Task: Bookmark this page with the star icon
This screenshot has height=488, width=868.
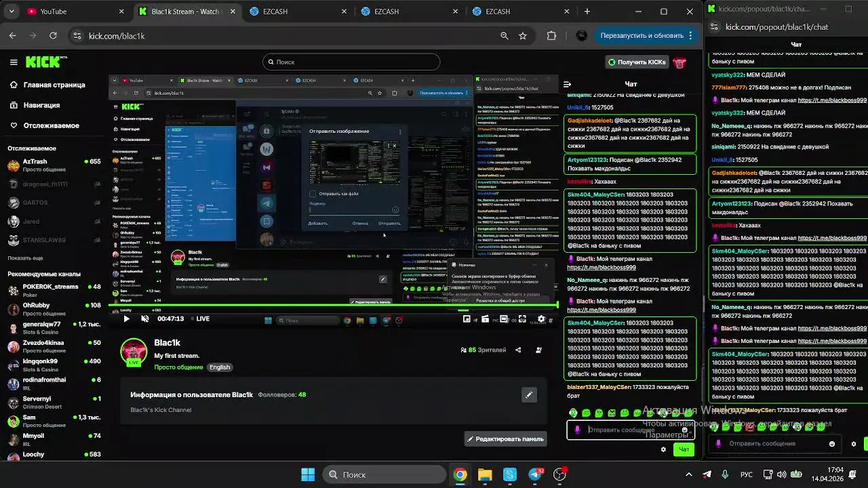Action: coord(523,36)
